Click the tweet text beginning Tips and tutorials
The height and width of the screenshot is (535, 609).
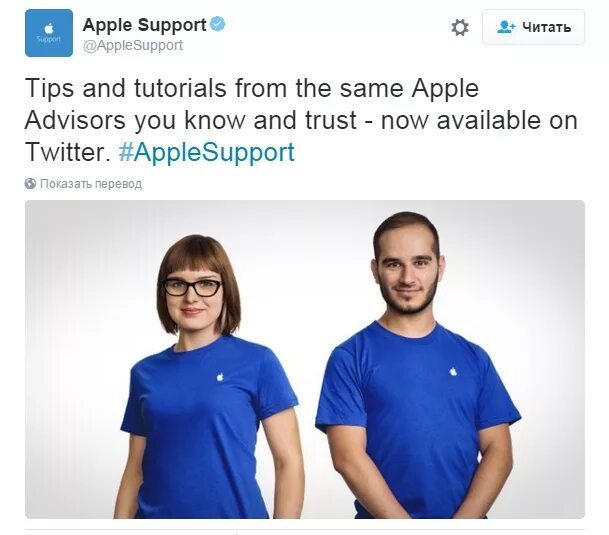coord(301,120)
